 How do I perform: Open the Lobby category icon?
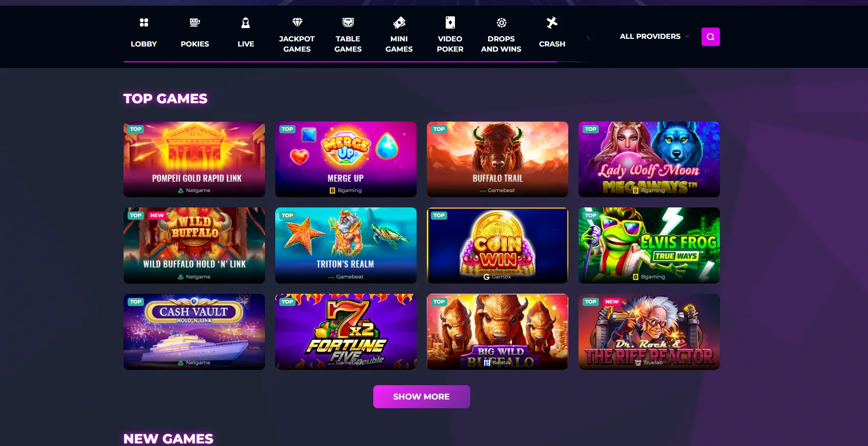click(144, 22)
